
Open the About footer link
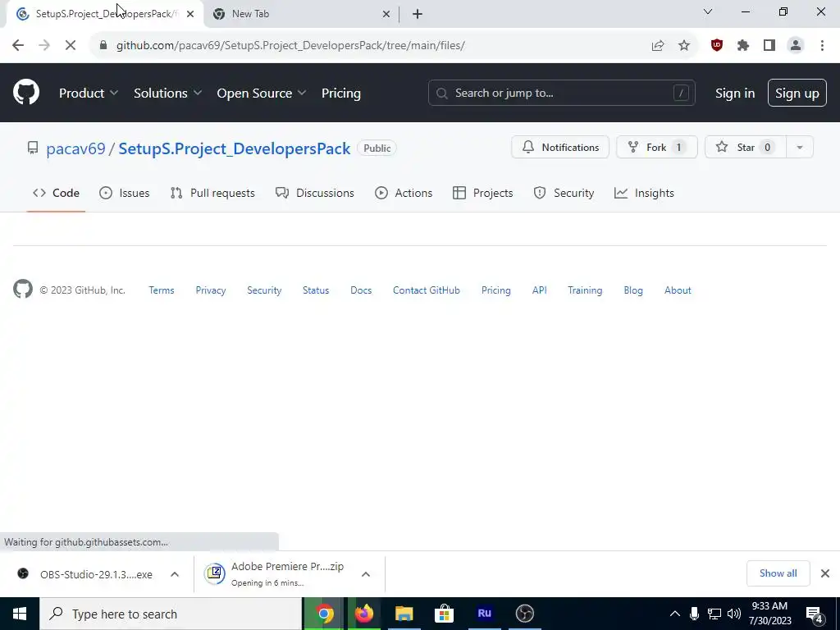pos(678,290)
